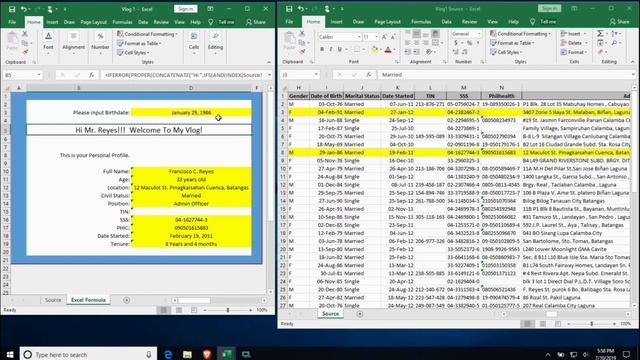Expand the Font group in Vlog 1 window
The image size is (640, 360).
pos(48,43)
